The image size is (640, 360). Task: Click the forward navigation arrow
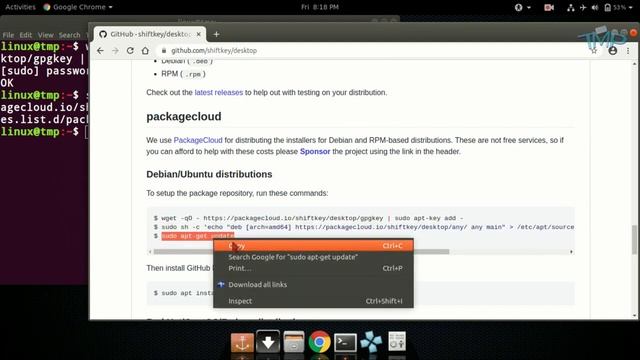click(116, 51)
